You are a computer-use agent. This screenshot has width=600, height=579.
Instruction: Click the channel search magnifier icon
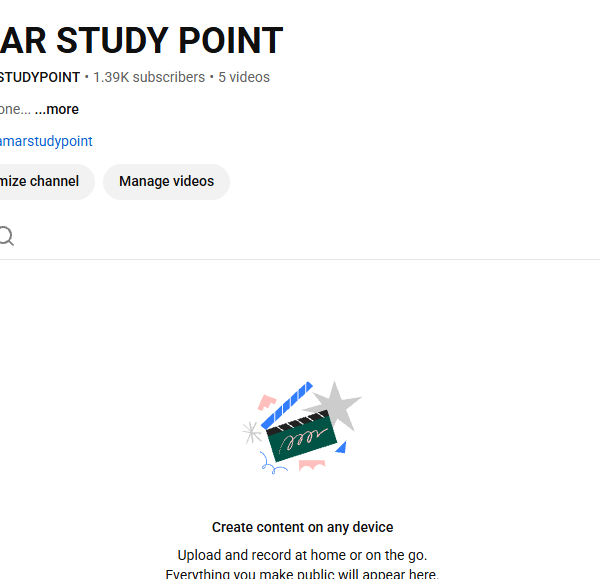pyautogui.click(x=7, y=236)
